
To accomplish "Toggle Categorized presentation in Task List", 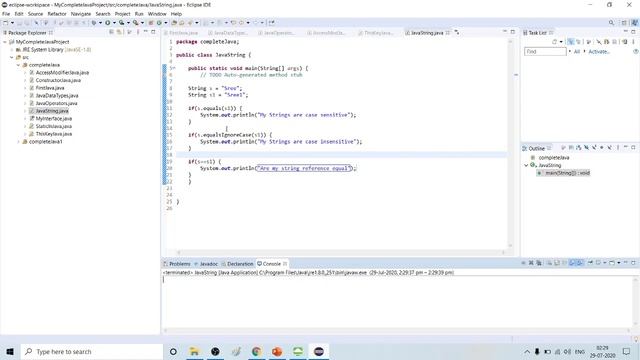I will pyautogui.click(x=571, y=42).
